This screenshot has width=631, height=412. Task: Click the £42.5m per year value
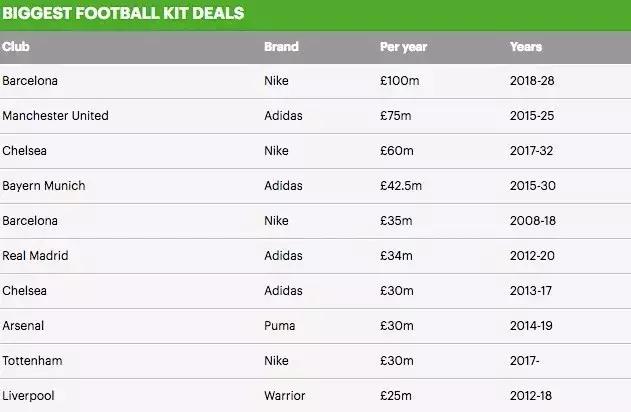coord(403,186)
